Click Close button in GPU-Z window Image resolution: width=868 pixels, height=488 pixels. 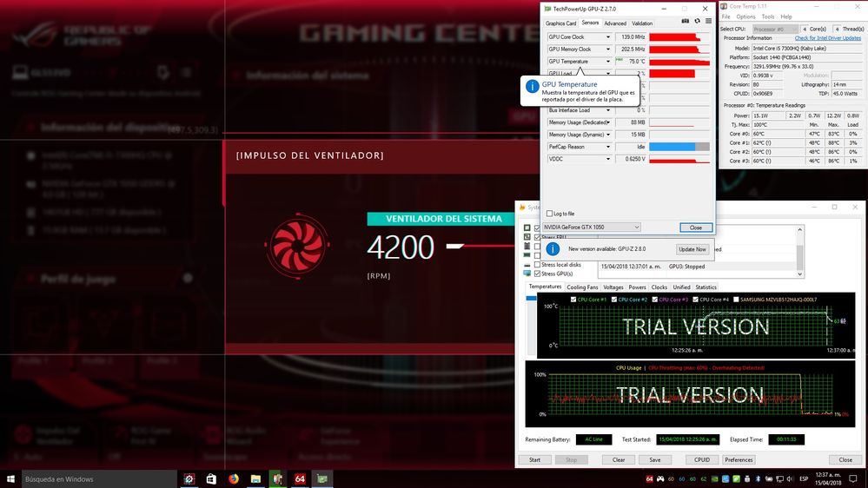696,228
